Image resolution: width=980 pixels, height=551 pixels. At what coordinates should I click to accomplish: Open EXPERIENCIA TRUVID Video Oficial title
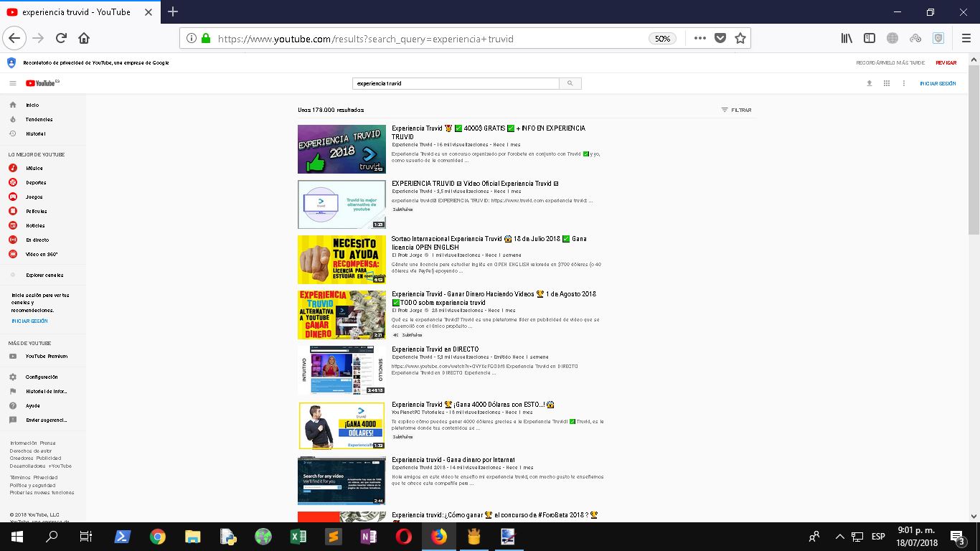tap(475, 184)
